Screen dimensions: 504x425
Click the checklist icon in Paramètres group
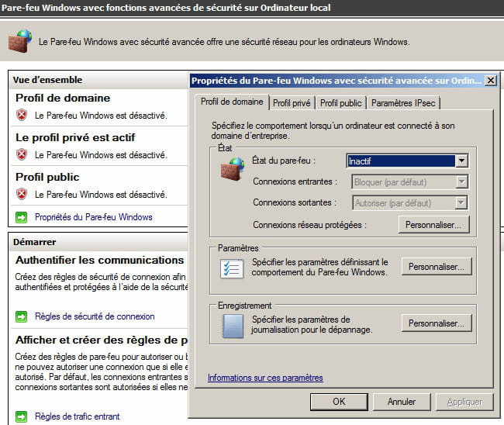231,268
